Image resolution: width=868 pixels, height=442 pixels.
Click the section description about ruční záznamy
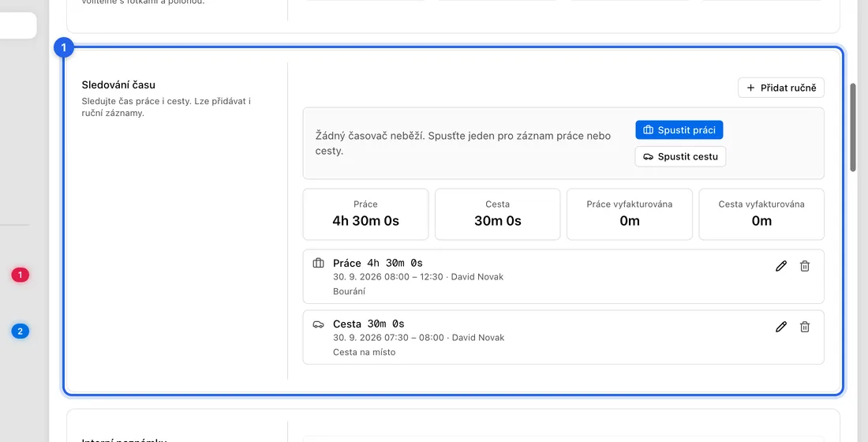pos(166,107)
